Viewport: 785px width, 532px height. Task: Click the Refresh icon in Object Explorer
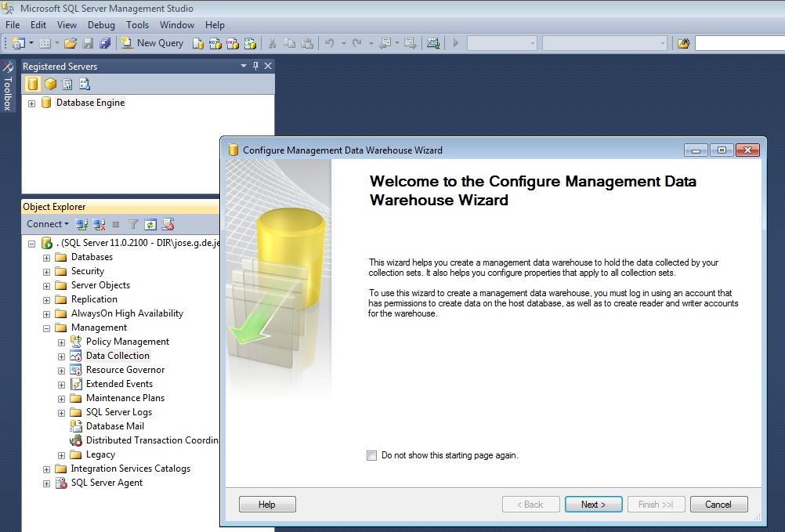[150, 225]
